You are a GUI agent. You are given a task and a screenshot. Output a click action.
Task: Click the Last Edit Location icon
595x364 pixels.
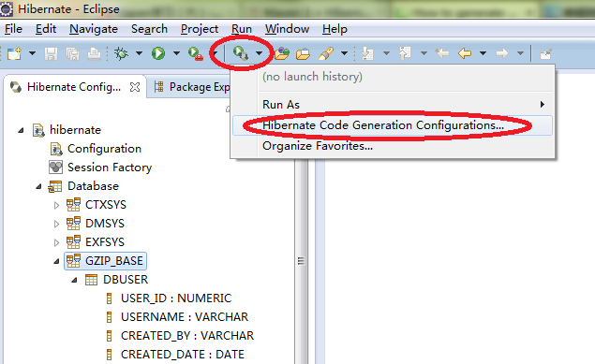coord(442,53)
